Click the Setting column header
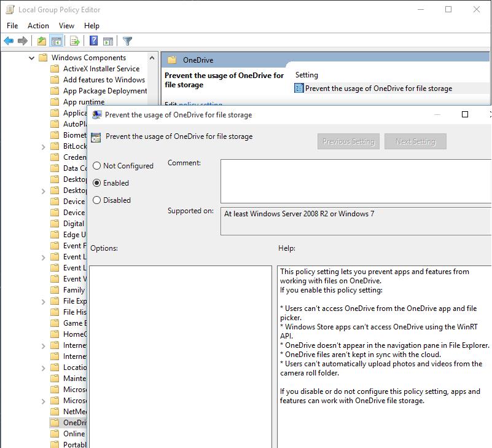Screen dimensions: 492x448 (x=307, y=75)
